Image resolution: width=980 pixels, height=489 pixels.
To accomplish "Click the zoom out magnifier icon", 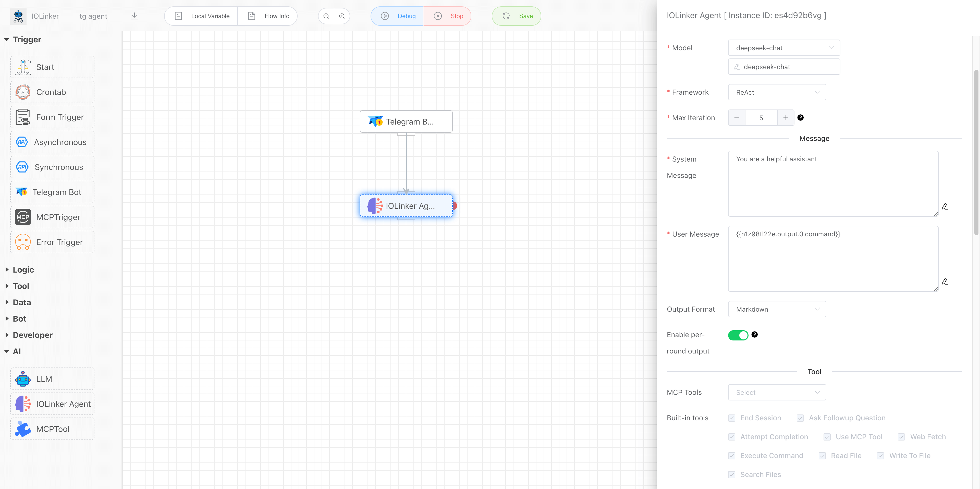I will [x=326, y=16].
